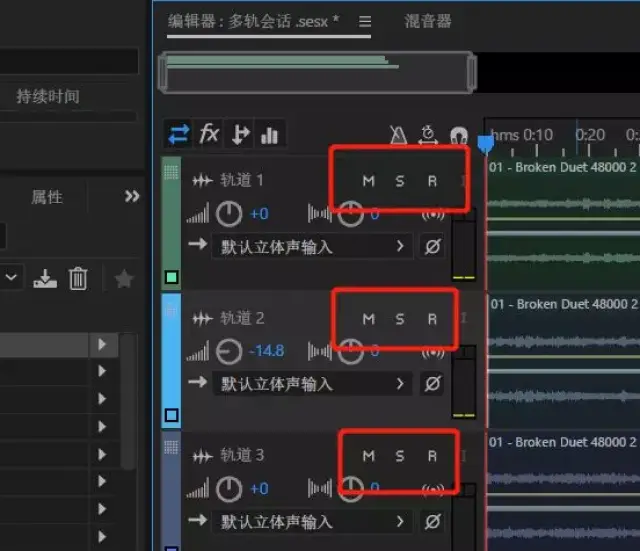
Task: Open the dropdown chevron beside import icon
Action: 11,278
